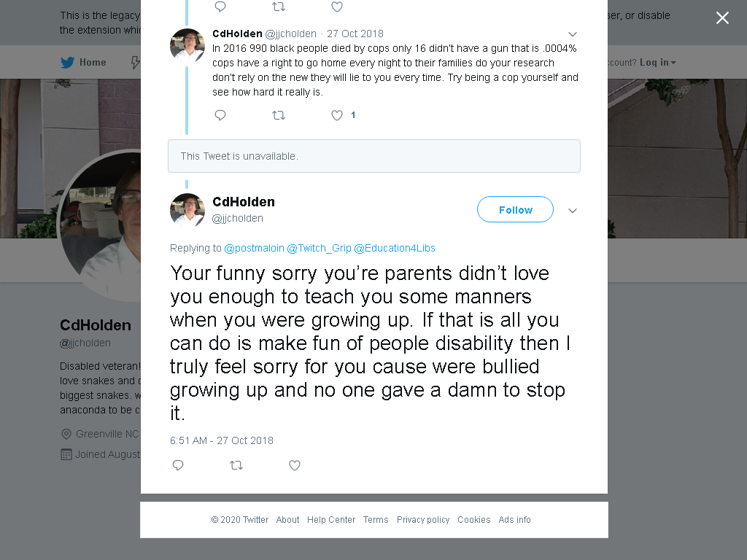Open the @postmaloin profile link

pos(254,248)
